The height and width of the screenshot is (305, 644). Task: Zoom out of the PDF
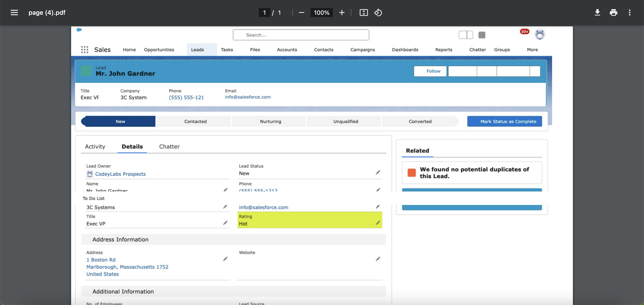click(x=301, y=13)
